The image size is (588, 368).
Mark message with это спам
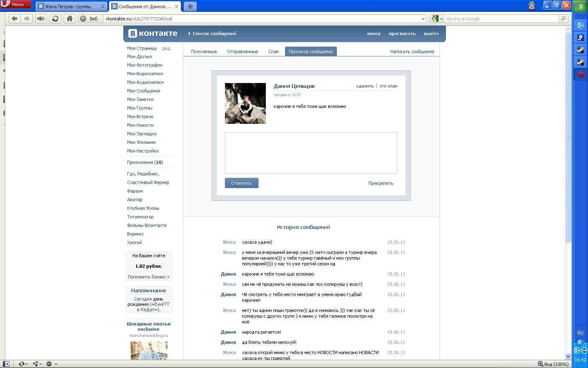coord(388,86)
